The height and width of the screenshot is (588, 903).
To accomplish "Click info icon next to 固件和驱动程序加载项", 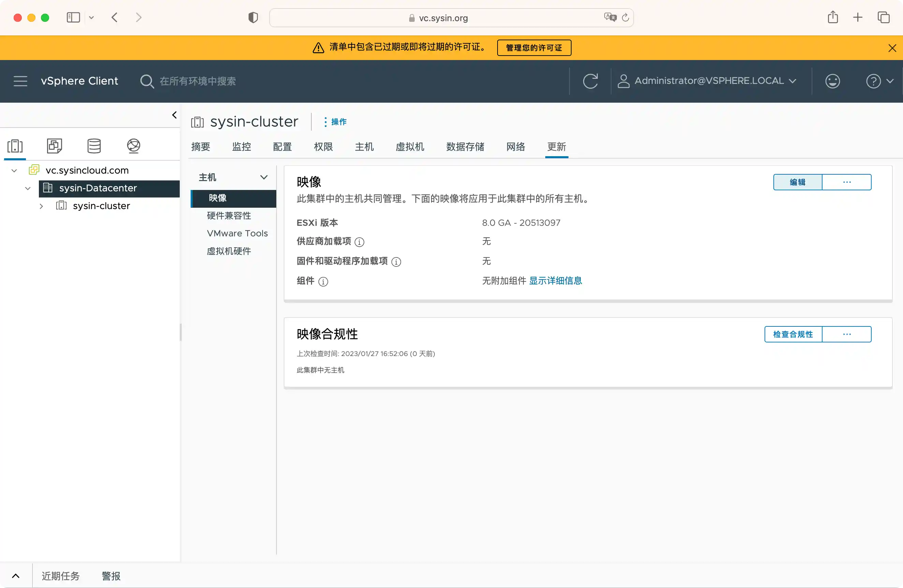I will tap(396, 262).
